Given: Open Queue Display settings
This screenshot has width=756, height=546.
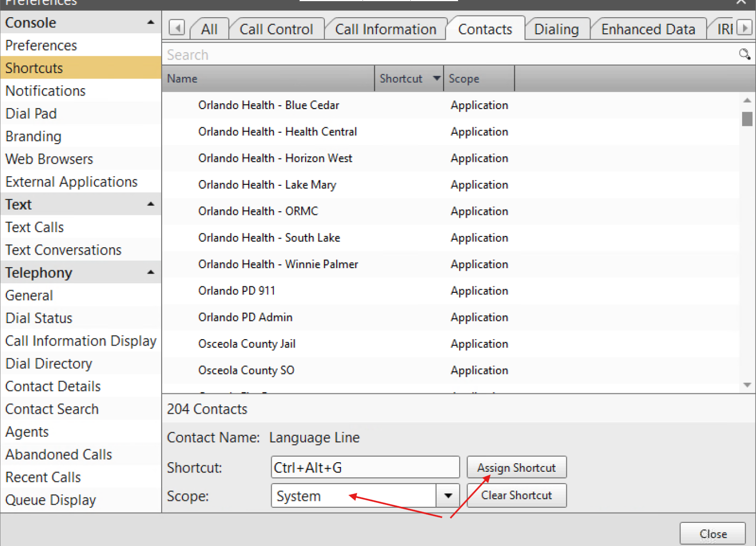Looking at the screenshot, I should pyautogui.click(x=81, y=500).
